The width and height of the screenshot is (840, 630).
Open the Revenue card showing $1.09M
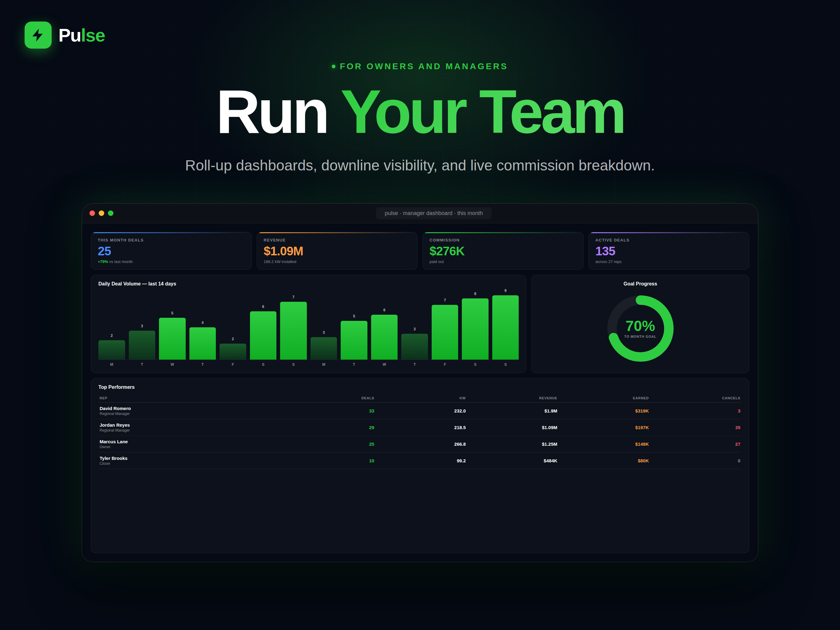pos(337,251)
